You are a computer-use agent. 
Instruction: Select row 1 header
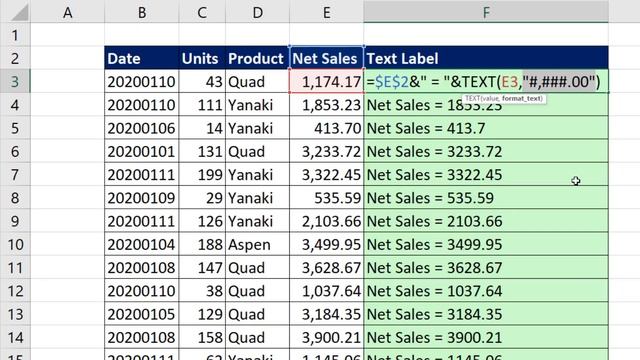click(15, 35)
